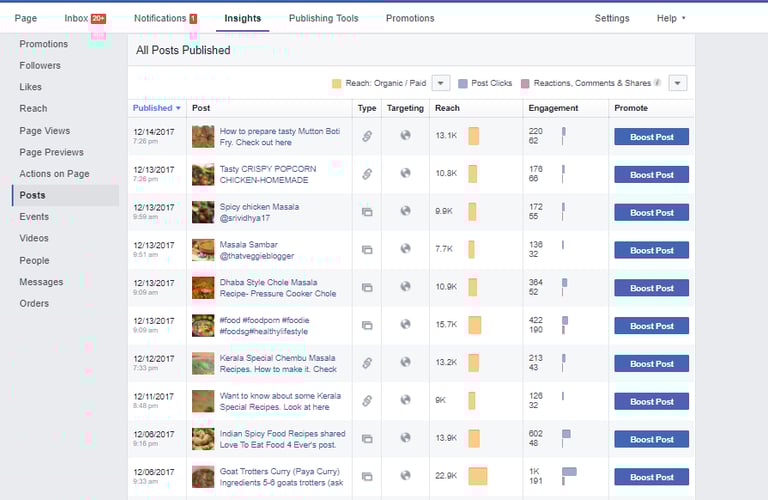
Task: Click photo-type icon for #food #foodporn post
Action: click(367, 325)
